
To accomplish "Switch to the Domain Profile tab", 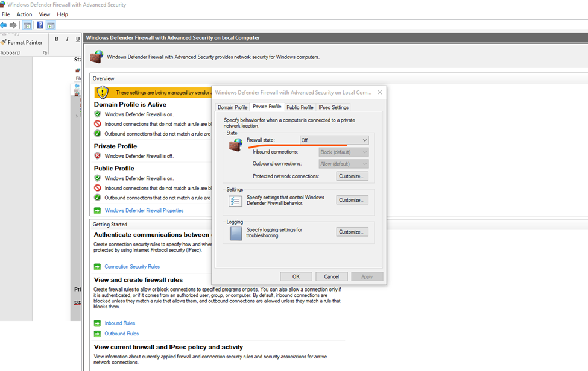I will [233, 107].
